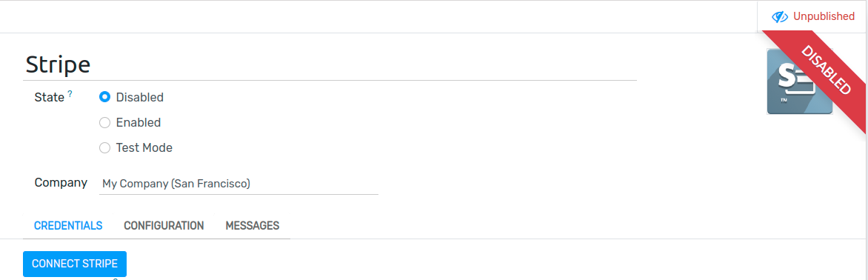Click into the Stripe name field
The height and width of the screenshot is (280, 868).
(x=330, y=64)
